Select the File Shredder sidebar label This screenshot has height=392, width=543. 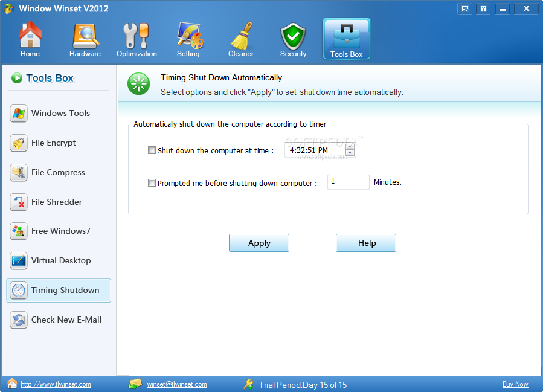pyautogui.click(x=56, y=202)
